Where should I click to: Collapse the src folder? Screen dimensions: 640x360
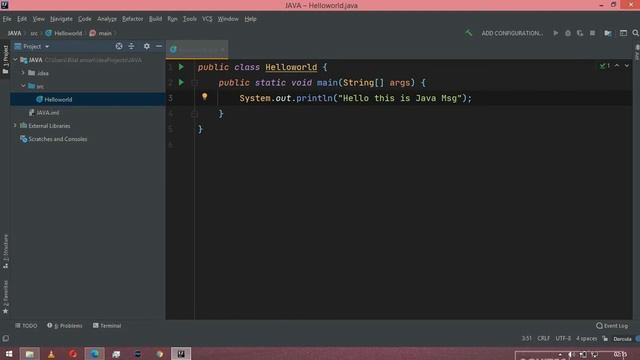pos(23,86)
